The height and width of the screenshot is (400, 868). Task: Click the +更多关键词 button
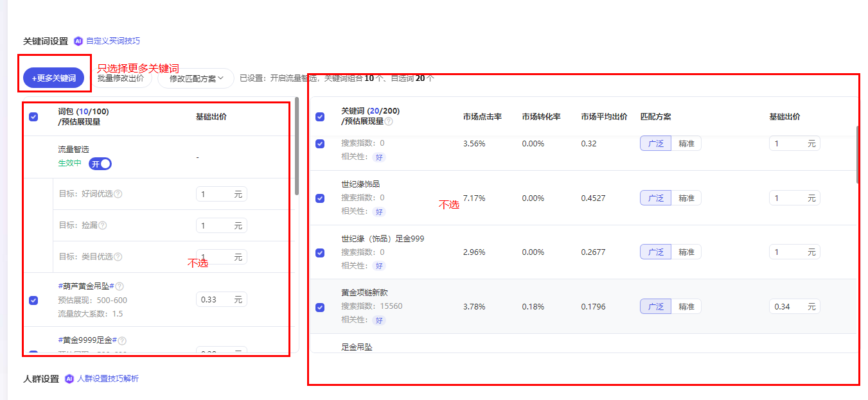54,78
